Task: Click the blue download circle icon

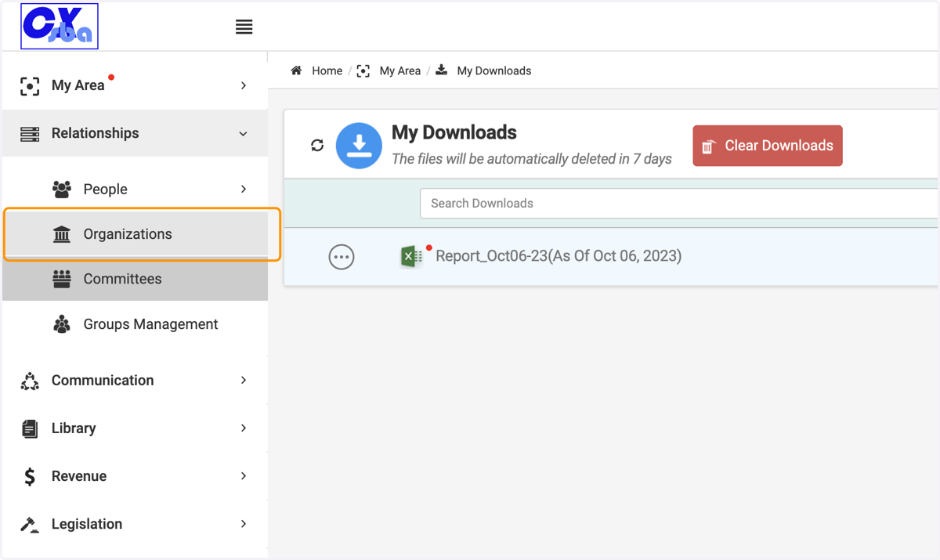Action: point(359,146)
